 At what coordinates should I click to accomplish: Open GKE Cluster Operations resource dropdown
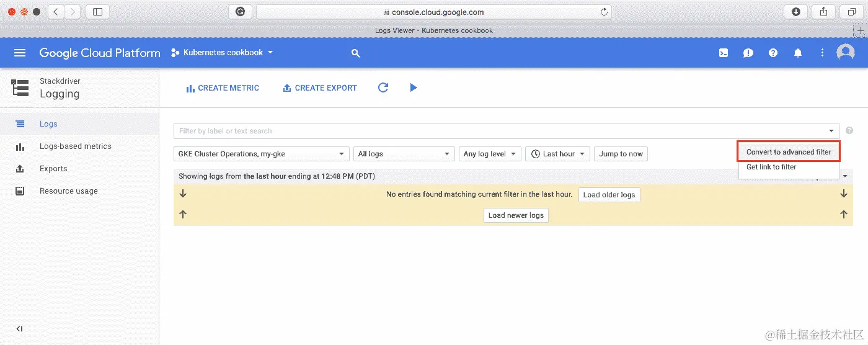(262, 154)
